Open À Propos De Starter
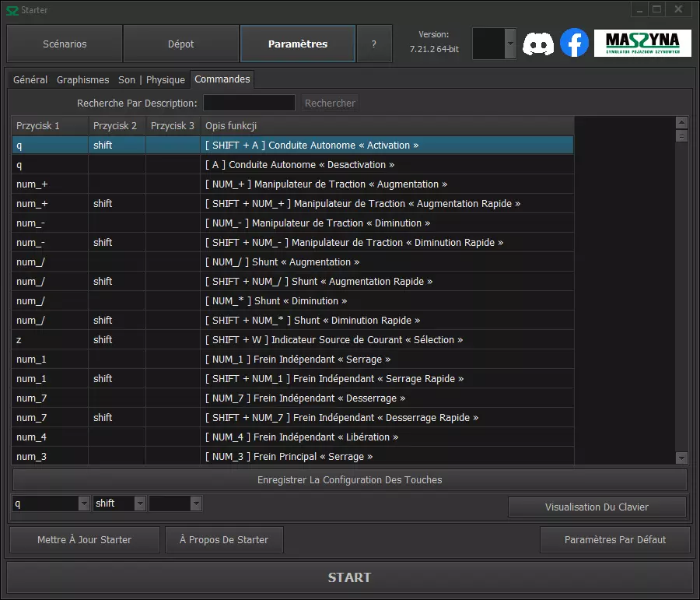 coord(224,539)
